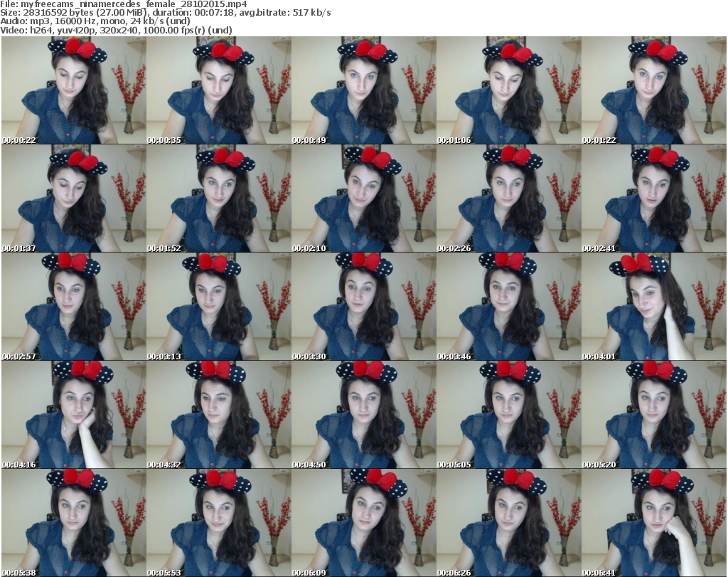The height and width of the screenshot is (577, 728).
Task: Click the frame stamped 00:05:38
Action: (x=74, y=523)
